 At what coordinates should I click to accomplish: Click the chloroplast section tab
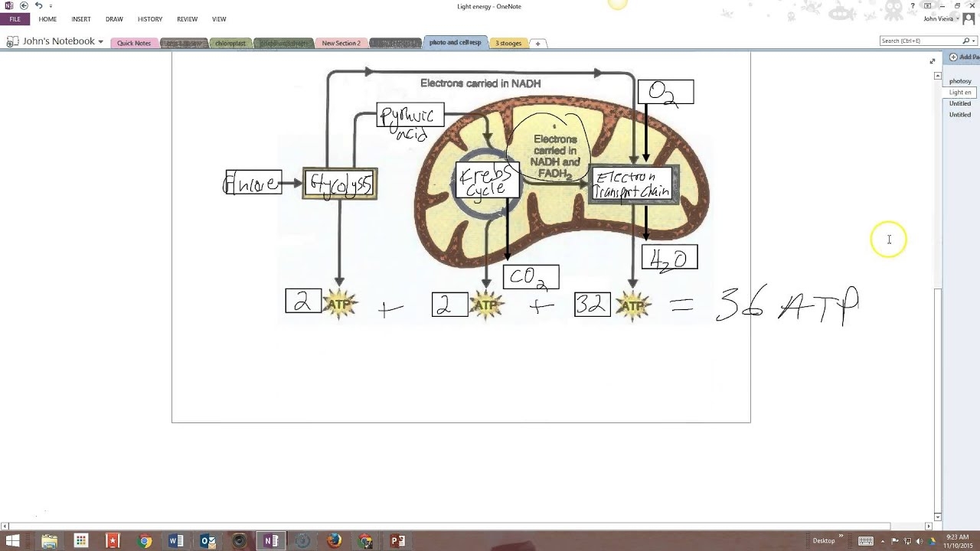(x=230, y=43)
